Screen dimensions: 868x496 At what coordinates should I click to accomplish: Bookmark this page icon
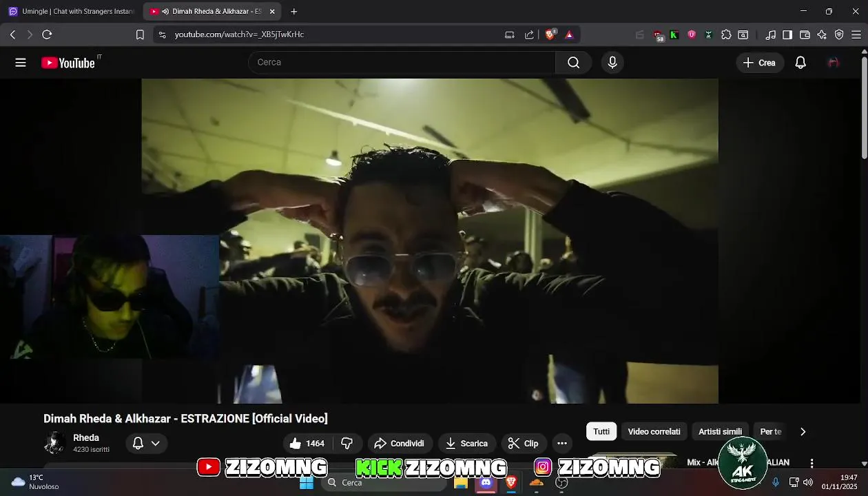tap(140, 34)
